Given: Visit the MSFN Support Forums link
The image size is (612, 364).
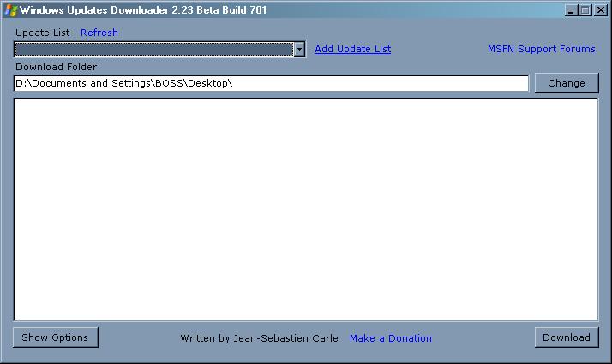Looking at the screenshot, I should click(541, 49).
